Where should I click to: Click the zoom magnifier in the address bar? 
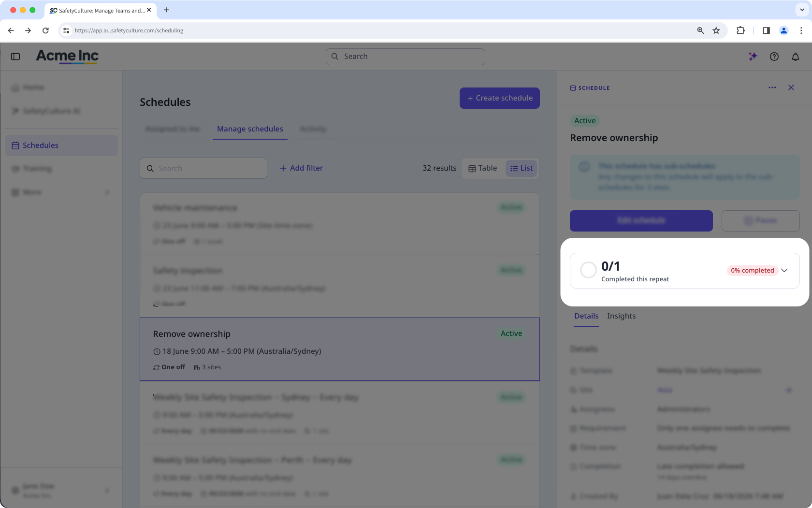point(700,30)
